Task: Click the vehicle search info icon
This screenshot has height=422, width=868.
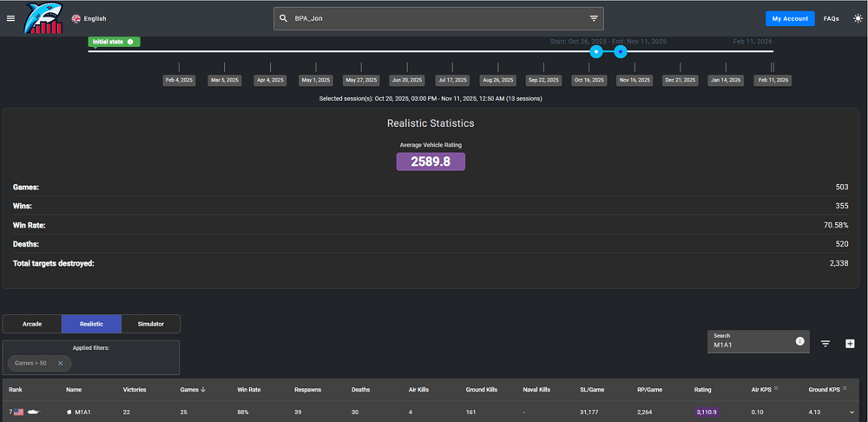Action: click(799, 341)
